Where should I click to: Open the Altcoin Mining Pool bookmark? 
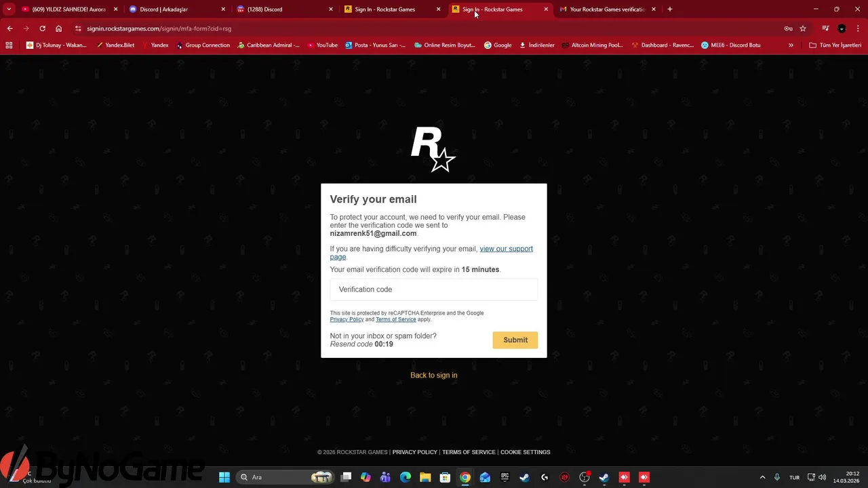[592, 45]
